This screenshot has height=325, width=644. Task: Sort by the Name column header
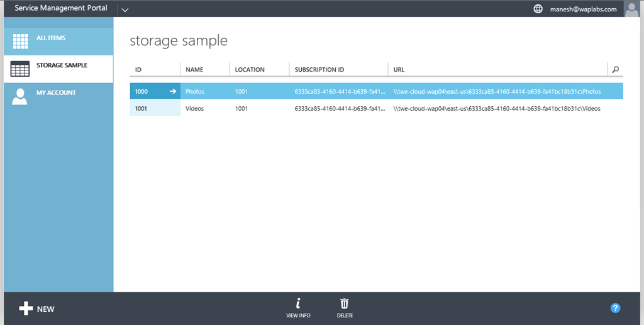(x=194, y=70)
